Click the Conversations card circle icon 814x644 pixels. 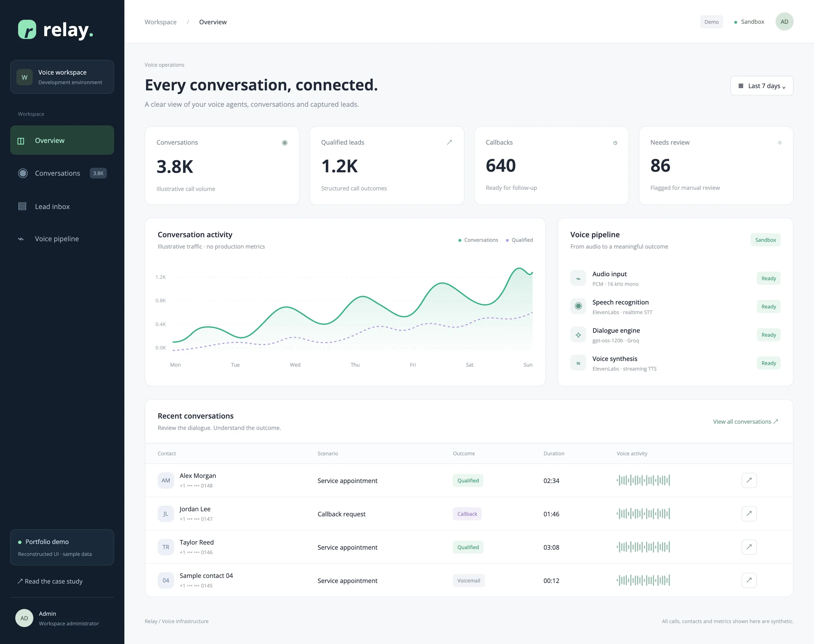click(x=285, y=142)
